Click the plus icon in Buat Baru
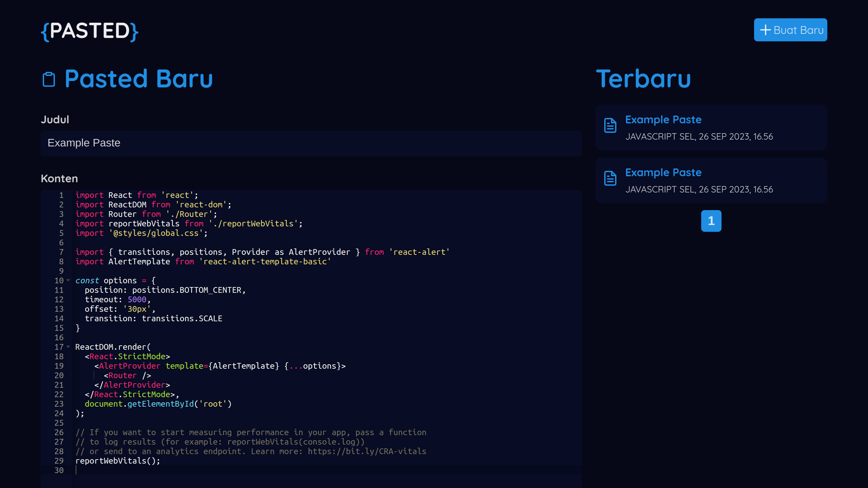 pos(765,30)
